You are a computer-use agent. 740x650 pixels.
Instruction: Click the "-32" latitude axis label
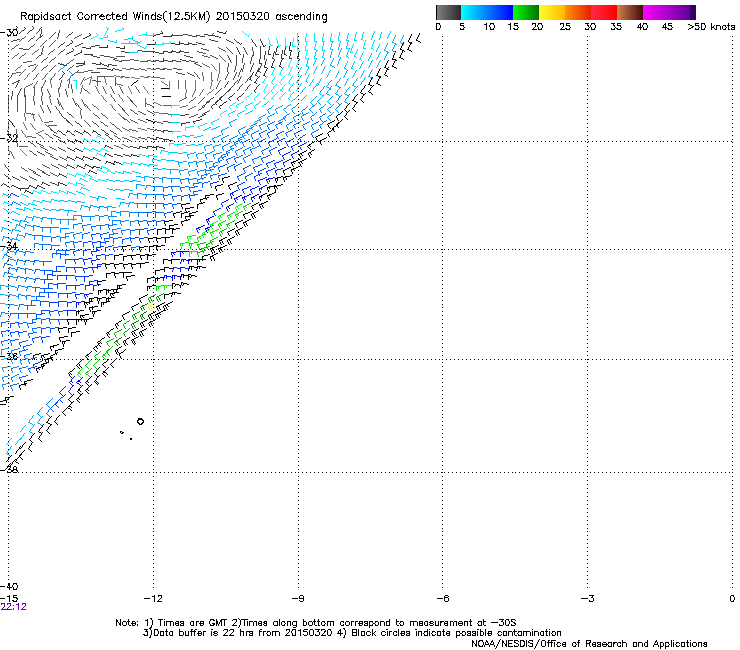[9, 139]
